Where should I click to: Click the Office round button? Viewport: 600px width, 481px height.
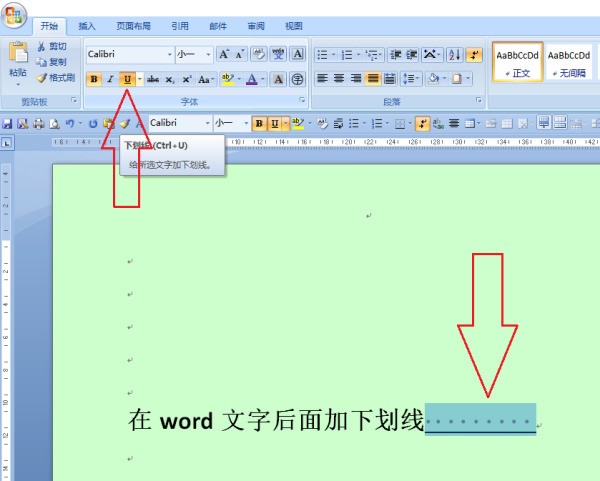(x=14, y=16)
